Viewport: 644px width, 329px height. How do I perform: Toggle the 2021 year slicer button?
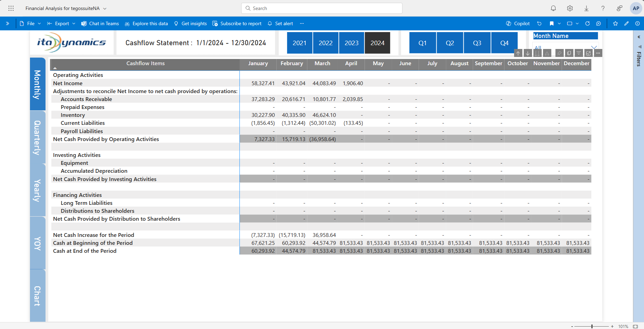point(299,43)
